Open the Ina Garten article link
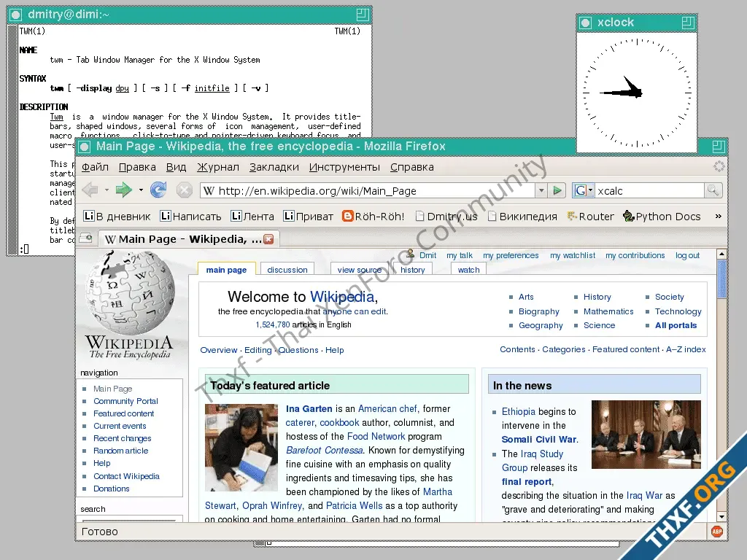This screenshot has height=560, width=747. click(309, 408)
